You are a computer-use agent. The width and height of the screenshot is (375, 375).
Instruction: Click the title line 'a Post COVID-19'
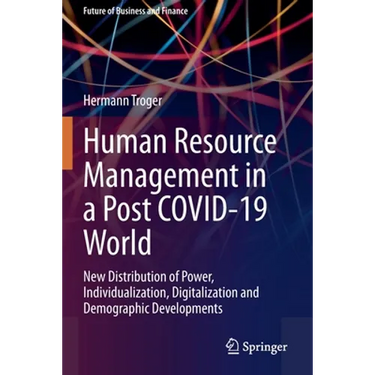coord(175,210)
